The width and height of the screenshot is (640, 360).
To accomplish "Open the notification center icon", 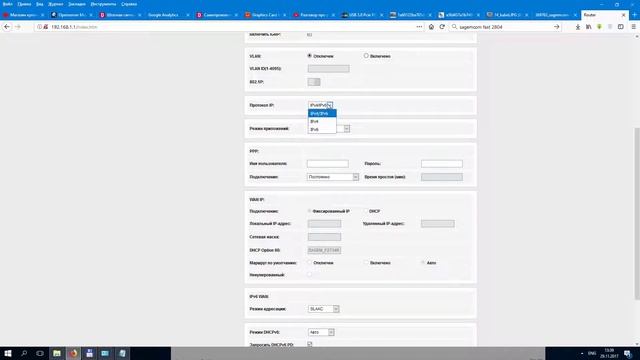I will (x=628, y=353).
